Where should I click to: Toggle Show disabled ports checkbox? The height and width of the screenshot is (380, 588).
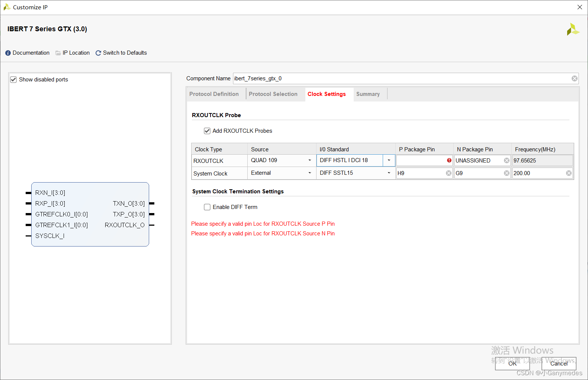point(13,80)
